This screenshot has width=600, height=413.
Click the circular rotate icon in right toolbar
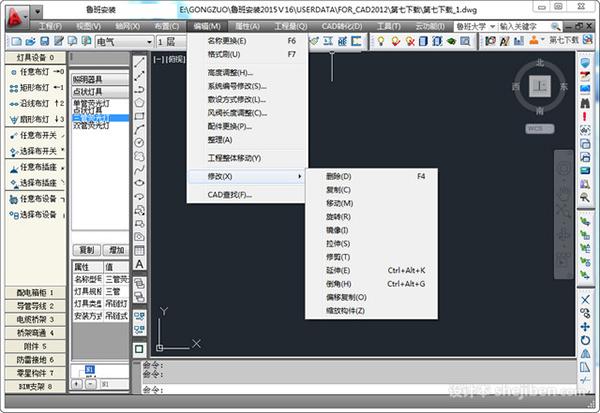pos(585,340)
